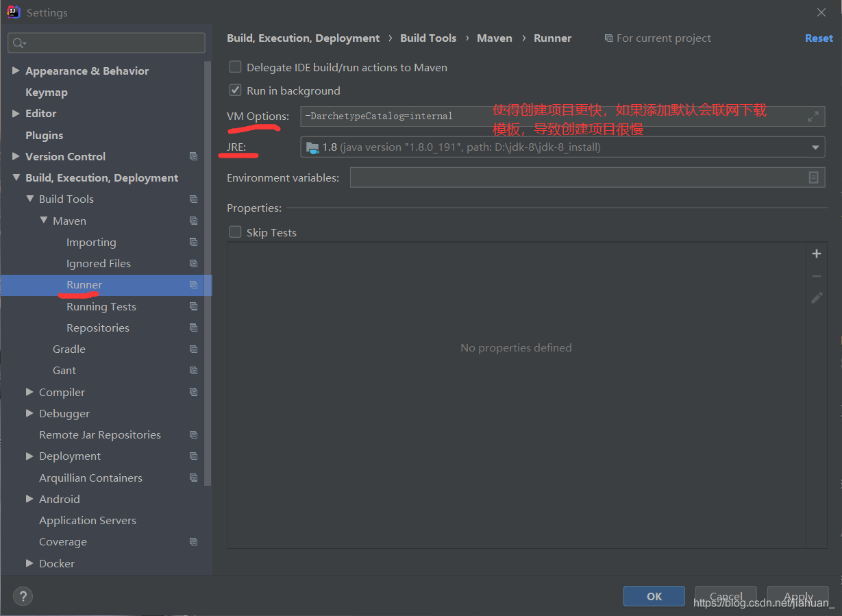The height and width of the screenshot is (616, 842).
Task: Open Application Servers settings
Action: pos(88,520)
